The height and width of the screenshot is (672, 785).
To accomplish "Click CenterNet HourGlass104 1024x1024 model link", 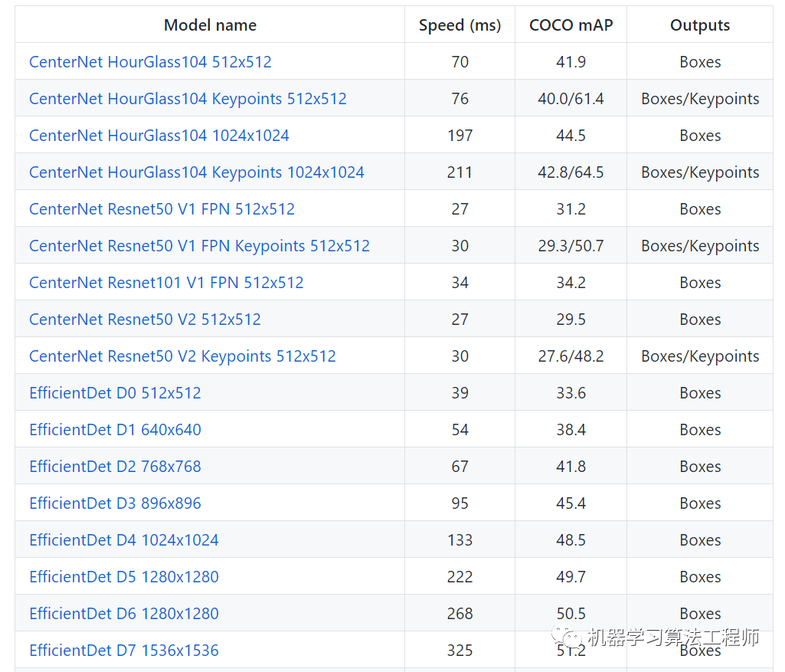I will click(159, 136).
